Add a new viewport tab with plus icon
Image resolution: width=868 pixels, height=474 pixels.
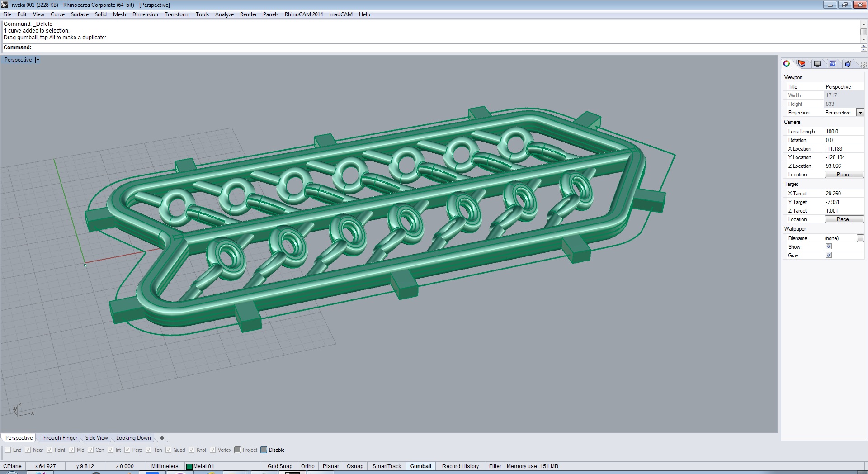point(162,438)
